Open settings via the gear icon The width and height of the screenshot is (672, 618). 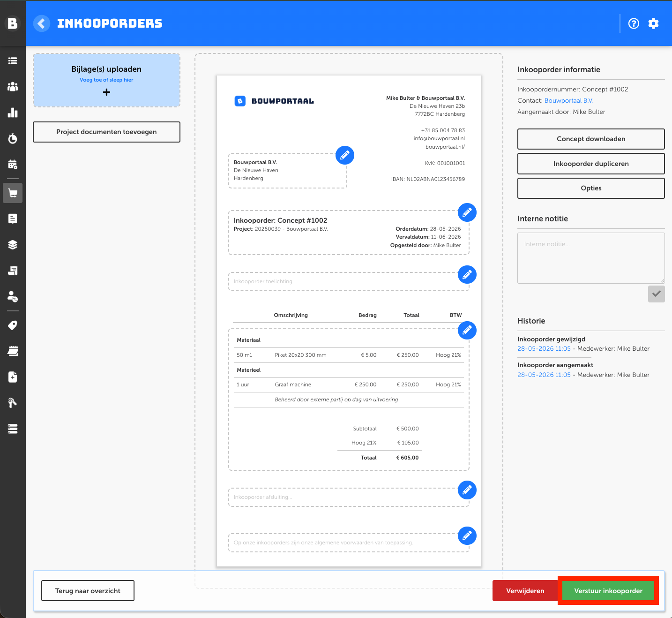pos(653,23)
